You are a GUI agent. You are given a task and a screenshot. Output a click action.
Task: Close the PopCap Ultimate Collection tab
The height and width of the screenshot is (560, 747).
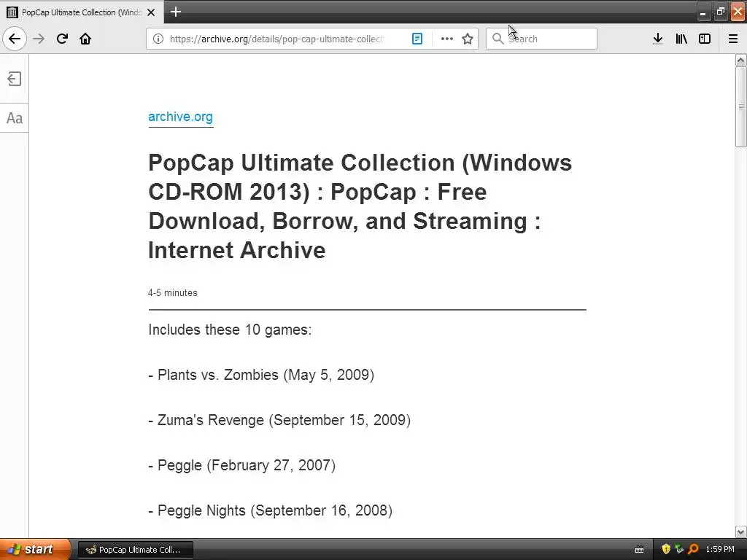151,12
